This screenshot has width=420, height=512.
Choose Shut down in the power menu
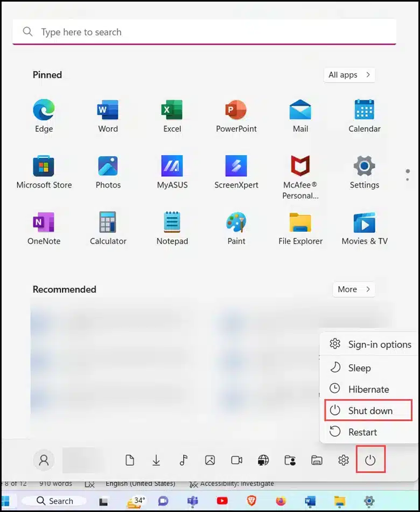coord(368,411)
